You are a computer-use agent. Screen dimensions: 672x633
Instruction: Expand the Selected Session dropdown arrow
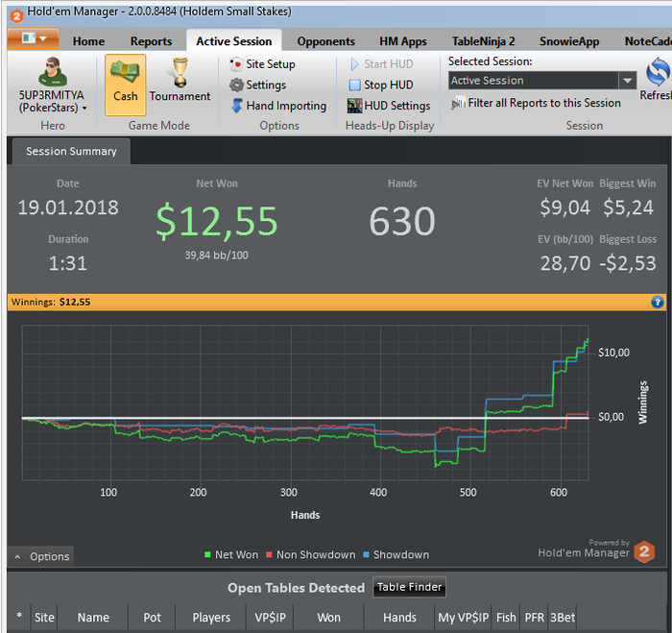coord(628,81)
